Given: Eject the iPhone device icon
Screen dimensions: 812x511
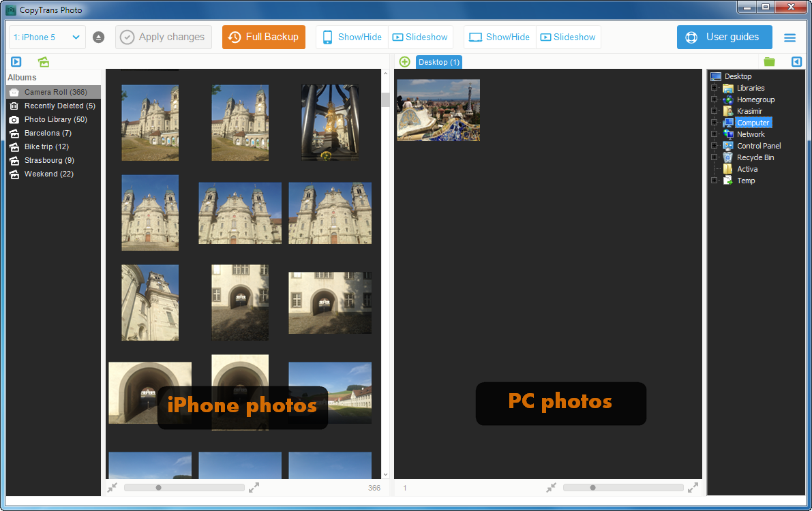Looking at the screenshot, I should (98, 37).
